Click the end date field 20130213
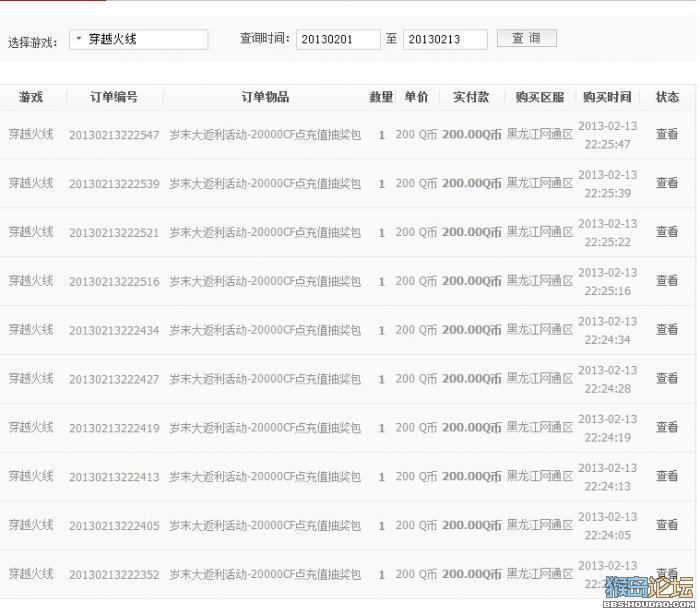This screenshot has height=613, width=700. click(x=445, y=39)
